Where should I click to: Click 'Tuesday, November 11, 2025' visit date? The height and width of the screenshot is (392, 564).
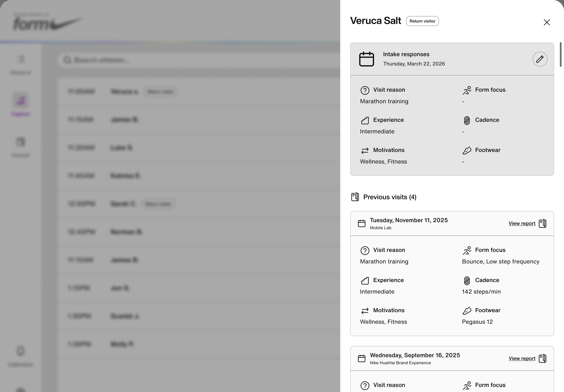[409, 220]
